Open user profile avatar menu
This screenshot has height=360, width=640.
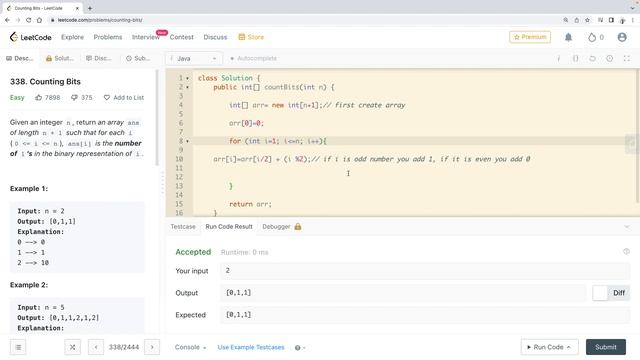click(622, 37)
